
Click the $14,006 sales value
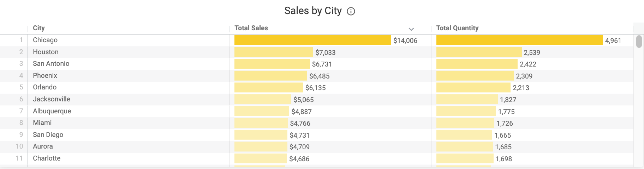[405, 41]
